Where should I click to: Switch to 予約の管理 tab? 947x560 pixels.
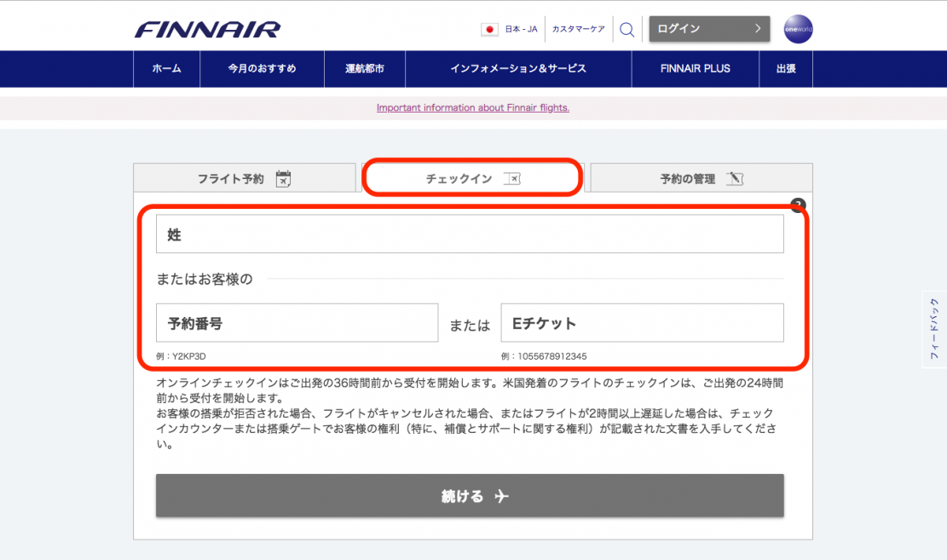tap(702, 178)
